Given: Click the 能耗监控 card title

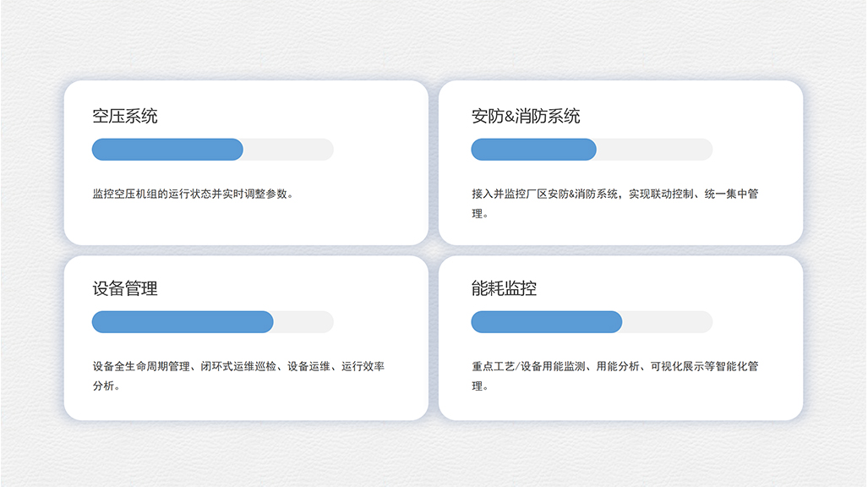Looking at the screenshot, I should pyautogui.click(x=504, y=289).
